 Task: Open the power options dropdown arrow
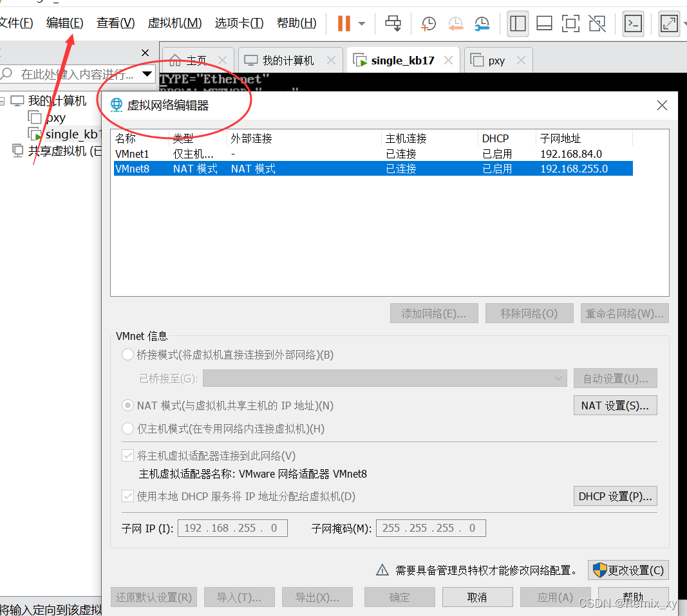point(361,24)
